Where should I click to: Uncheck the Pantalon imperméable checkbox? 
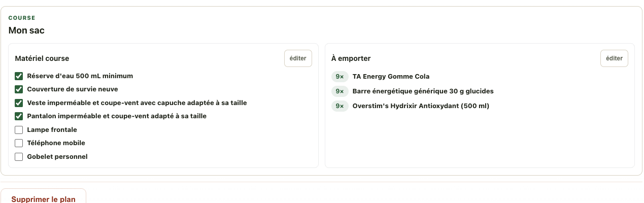coord(19,116)
